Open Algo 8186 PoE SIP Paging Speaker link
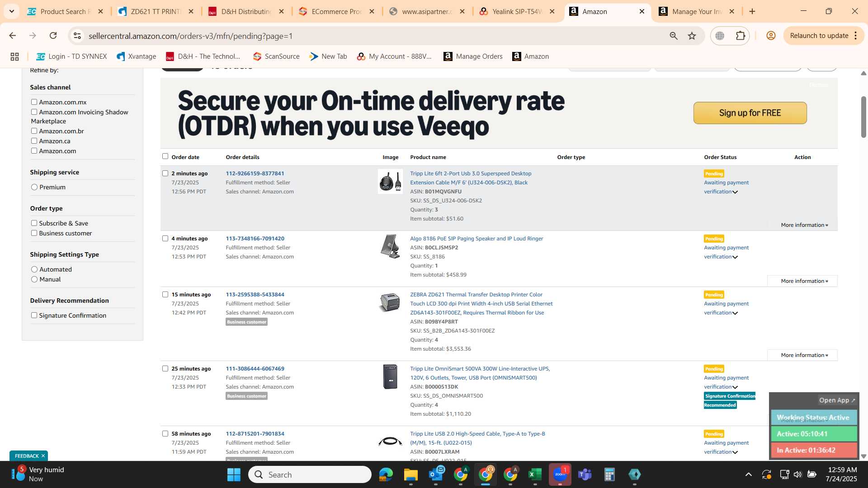This screenshot has height=488, width=868. [x=476, y=239]
